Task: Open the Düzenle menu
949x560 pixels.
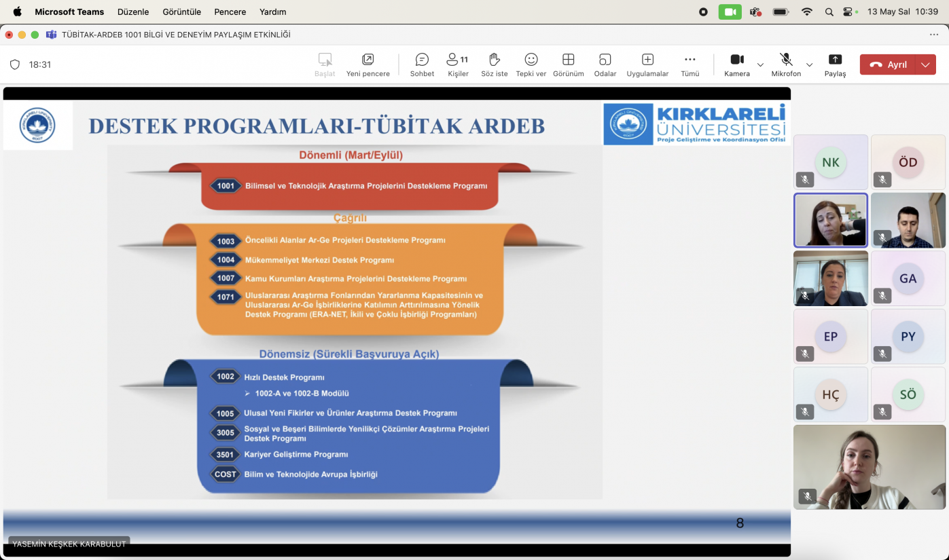Action: click(x=133, y=12)
